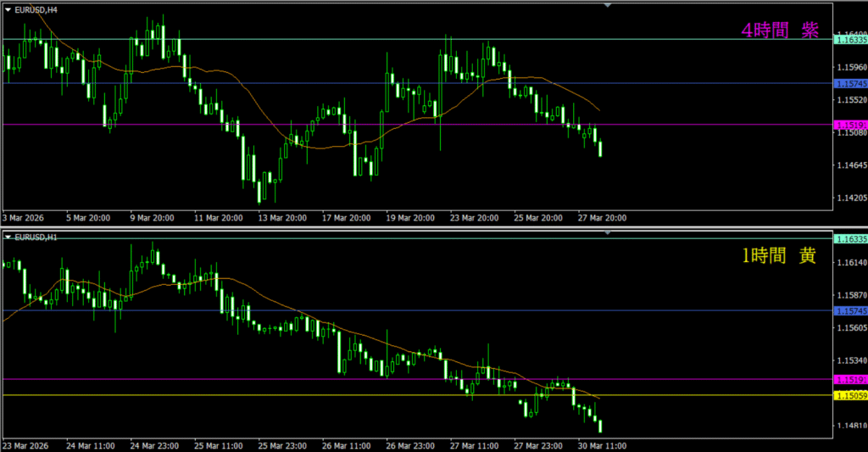This screenshot has width=868, height=452.
Task: Click blue 1.15745 price tag on H1 chart
Action: 850,310
